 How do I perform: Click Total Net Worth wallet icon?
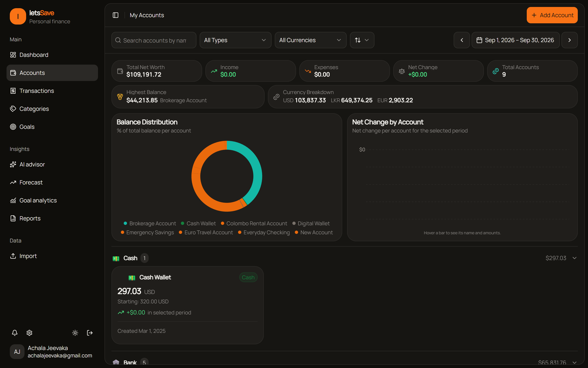pos(120,71)
